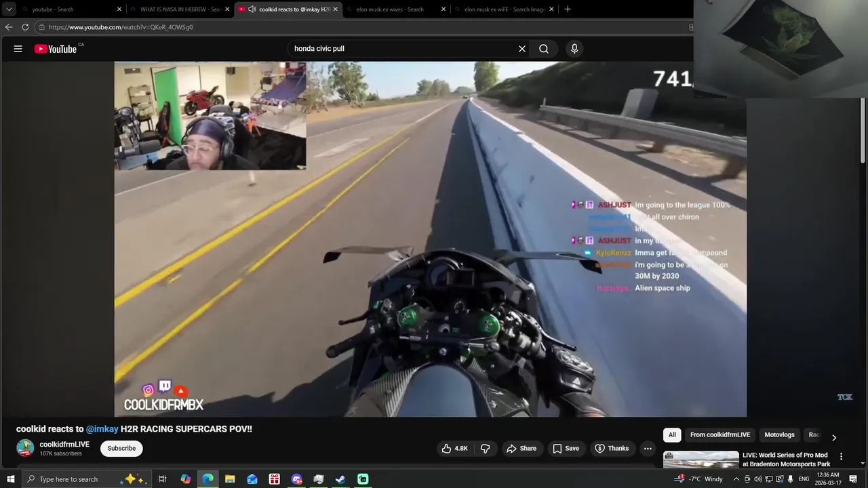Like the video with 4.8K likes
868x488 pixels.
pyautogui.click(x=454, y=448)
